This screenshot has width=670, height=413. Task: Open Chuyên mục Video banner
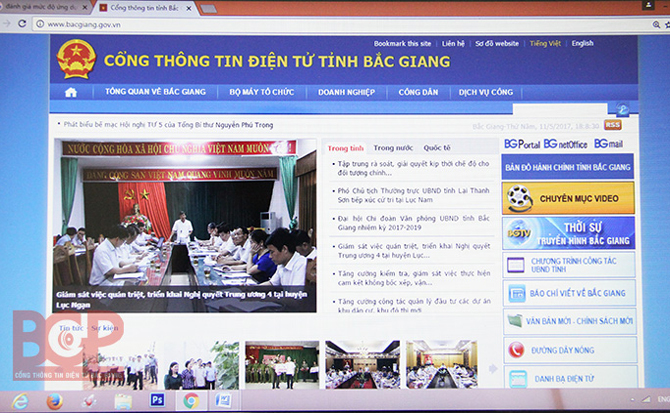pos(567,199)
